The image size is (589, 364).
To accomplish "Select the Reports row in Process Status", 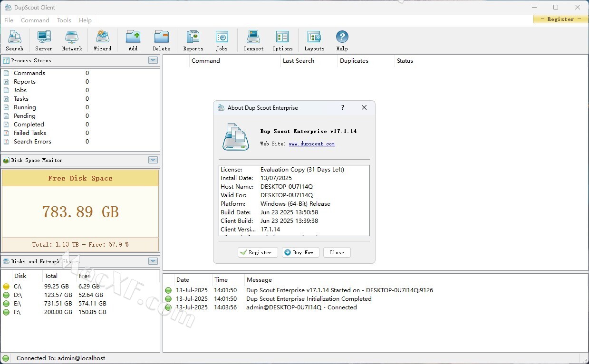I will point(81,82).
